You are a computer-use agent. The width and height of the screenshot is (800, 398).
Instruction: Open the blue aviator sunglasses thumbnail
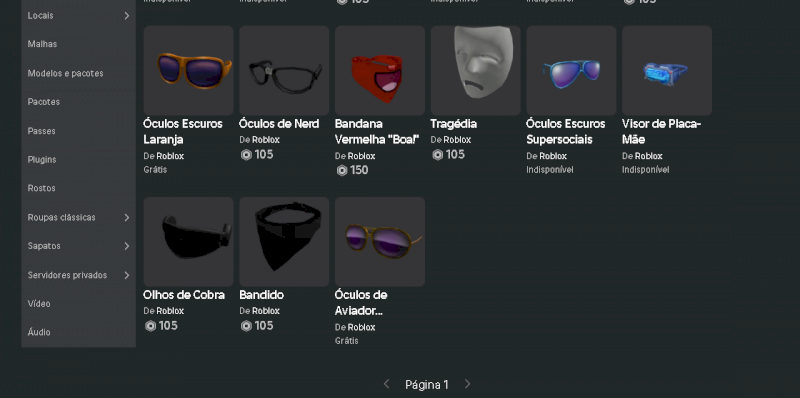571,70
